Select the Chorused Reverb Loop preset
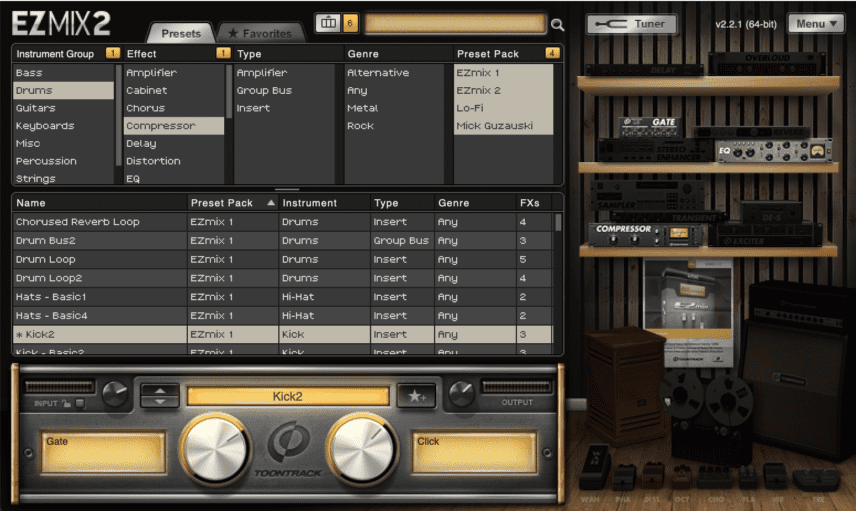The width and height of the screenshot is (856, 511). tap(282, 222)
